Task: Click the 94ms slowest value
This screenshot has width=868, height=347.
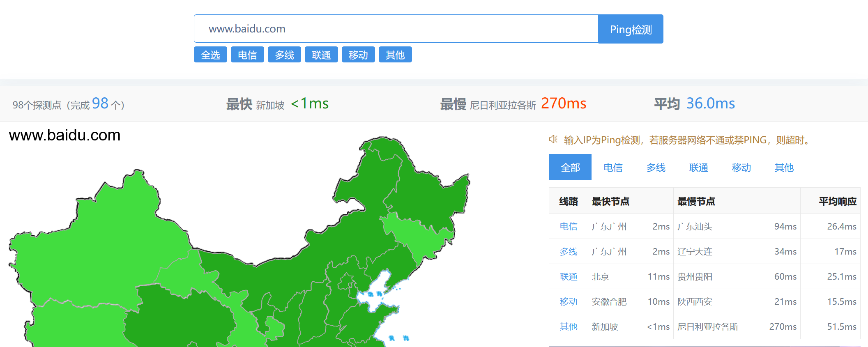Action: [x=785, y=226]
